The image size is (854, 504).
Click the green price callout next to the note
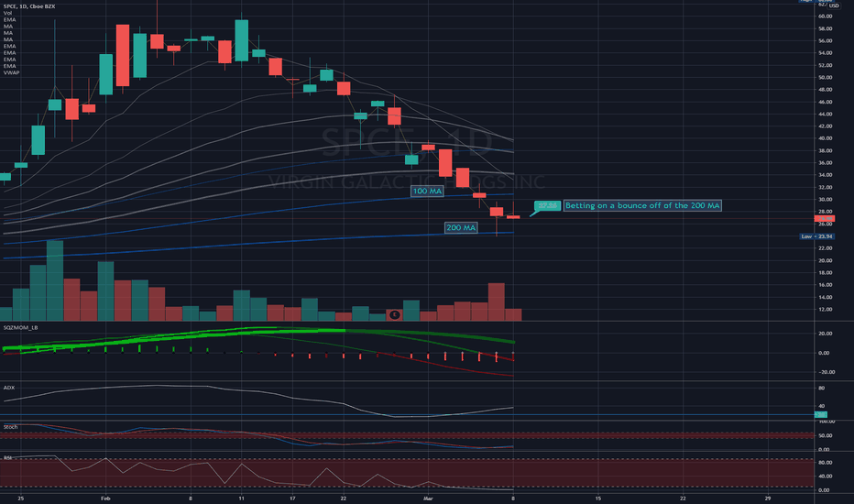[547, 205]
